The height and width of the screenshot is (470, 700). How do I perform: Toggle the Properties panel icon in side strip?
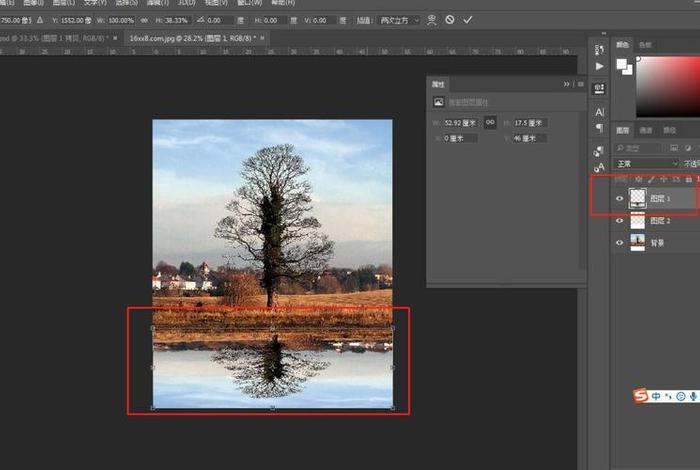(x=599, y=88)
